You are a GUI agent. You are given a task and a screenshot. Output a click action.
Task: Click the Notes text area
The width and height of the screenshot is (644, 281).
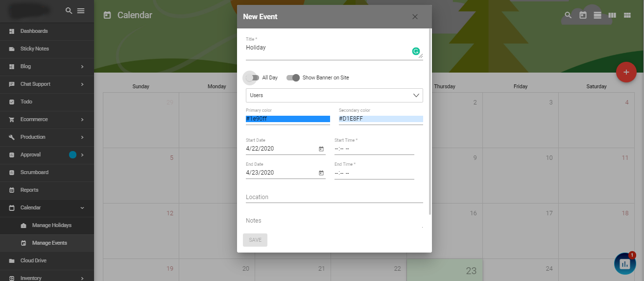[x=334, y=221]
